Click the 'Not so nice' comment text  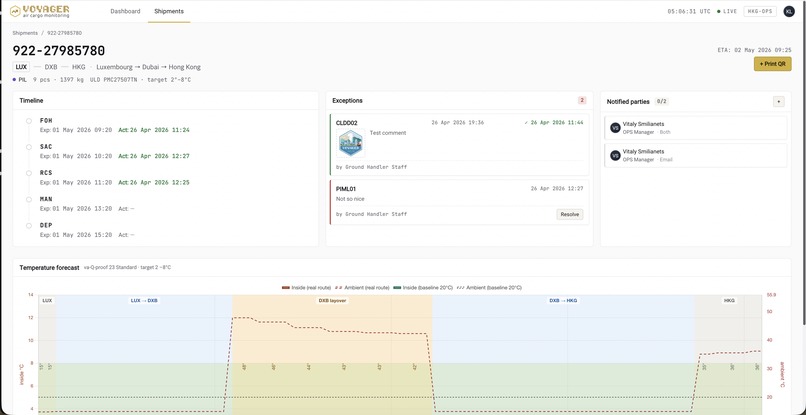(350, 199)
